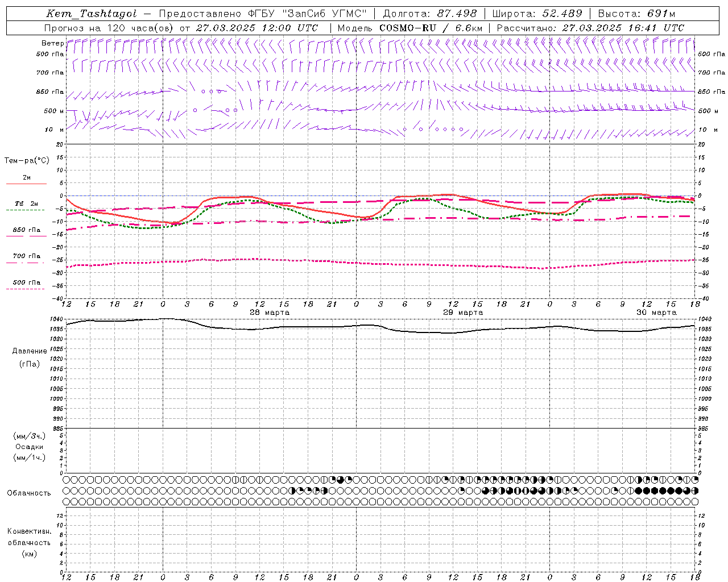
Task: Click the Td 2м legend label
Action: coord(27,203)
